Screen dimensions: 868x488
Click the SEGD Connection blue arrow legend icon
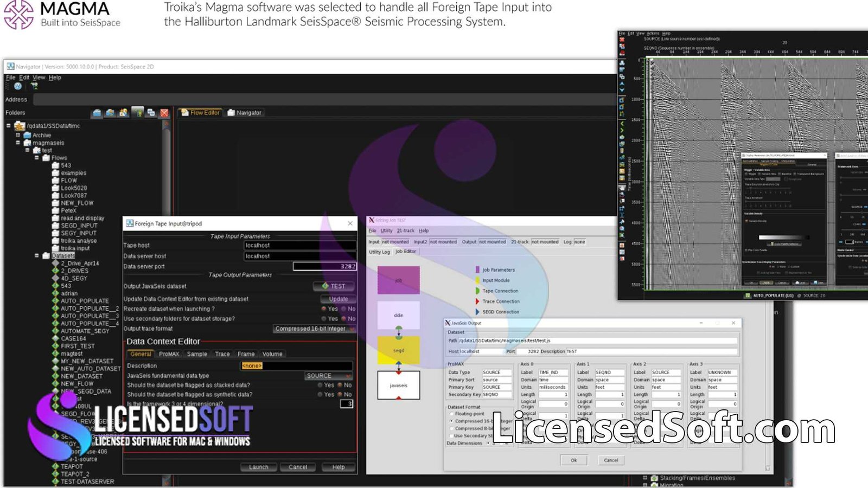tap(477, 312)
